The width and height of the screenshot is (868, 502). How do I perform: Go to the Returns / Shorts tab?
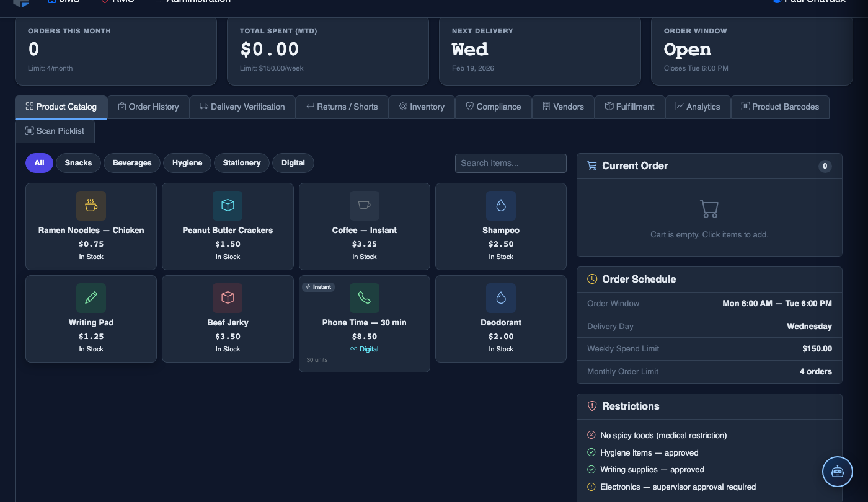[342, 107]
